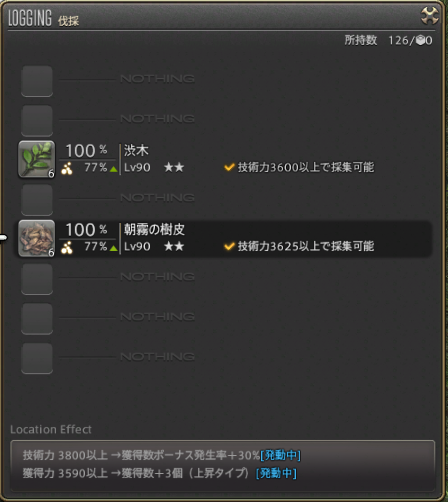Click the orange checkmark for 技術力3625 requirement
This screenshot has width=448, height=502.
pos(229,246)
